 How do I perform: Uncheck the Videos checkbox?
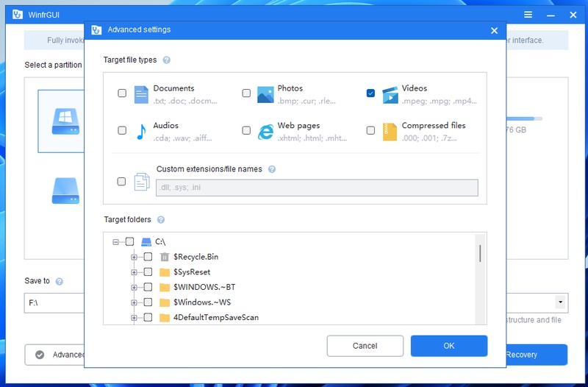tap(370, 93)
